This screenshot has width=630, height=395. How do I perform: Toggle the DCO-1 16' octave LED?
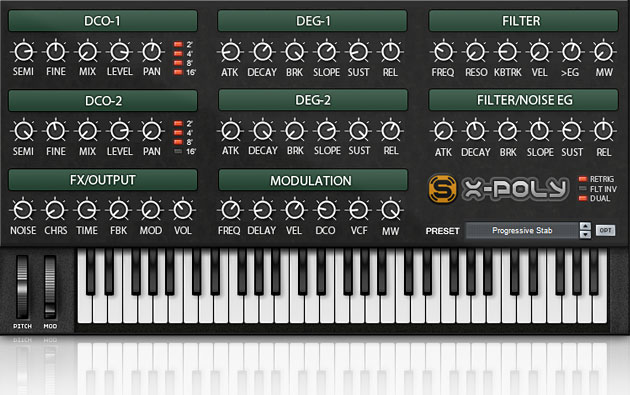click(178, 72)
